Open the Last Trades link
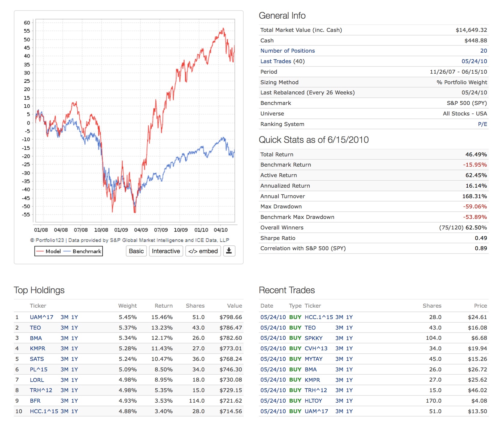The width and height of the screenshot is (504, 421). tap(275, 61)
